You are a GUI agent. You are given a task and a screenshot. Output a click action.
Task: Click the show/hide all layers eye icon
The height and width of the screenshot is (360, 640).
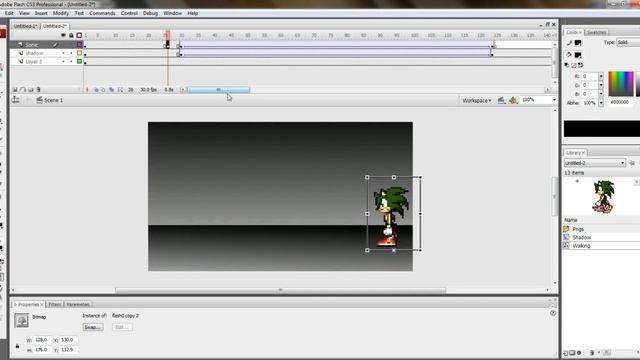tap(63, 36)
